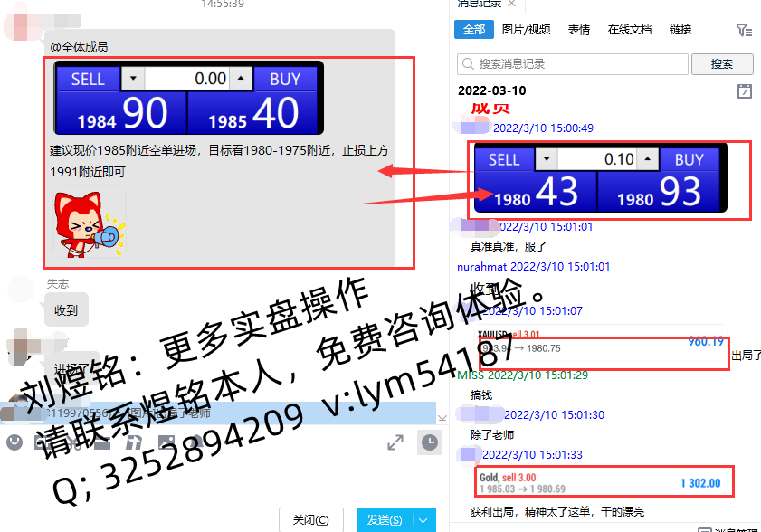Image resolution: width=761 pixels, height=532 pixels.
Task: Click the send picture icon in toolbar
Action: pos(166,442)
